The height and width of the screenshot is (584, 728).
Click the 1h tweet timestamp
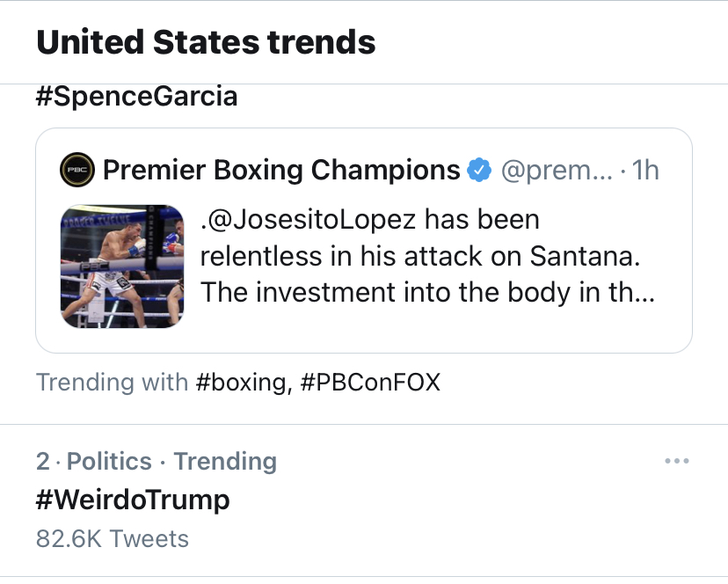pos(645,170)
